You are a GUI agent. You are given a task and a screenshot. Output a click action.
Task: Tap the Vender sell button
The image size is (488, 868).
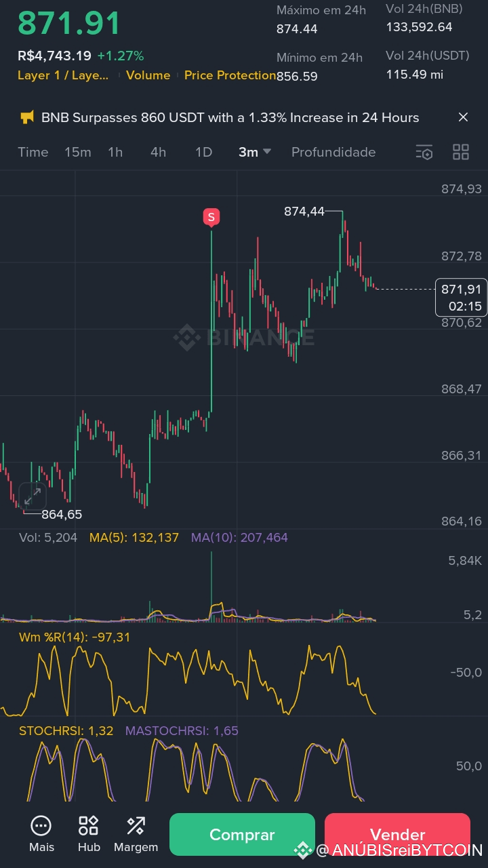tap(397, 835)
